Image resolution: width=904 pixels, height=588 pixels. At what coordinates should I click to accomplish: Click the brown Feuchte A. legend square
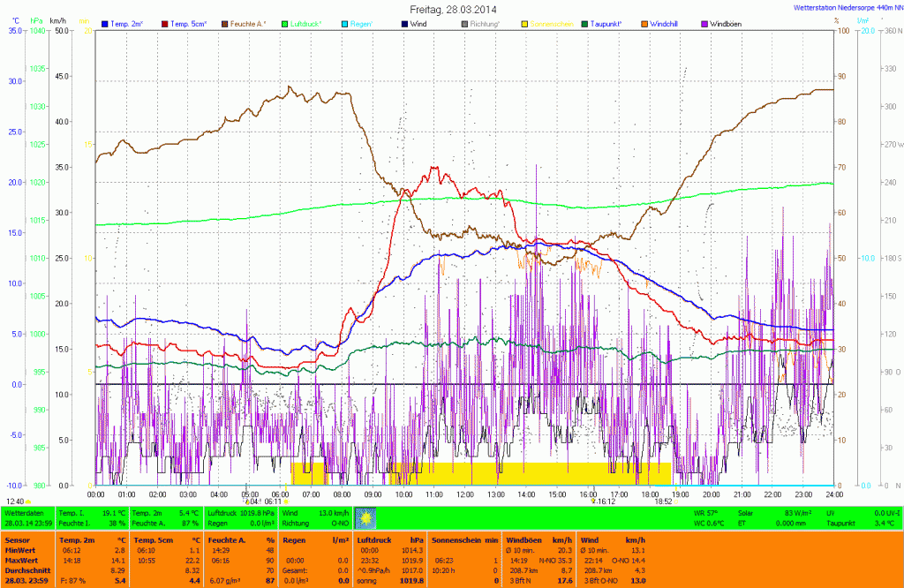225,23
